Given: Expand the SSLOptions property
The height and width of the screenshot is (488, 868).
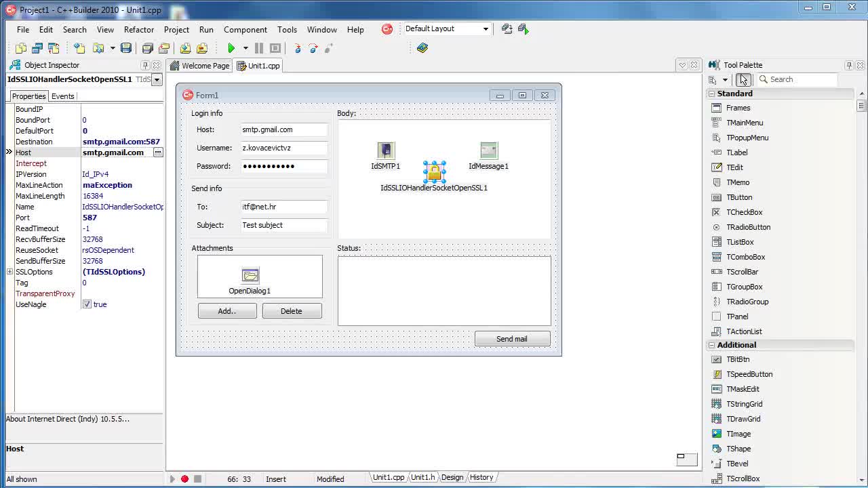Looking at the screenshot, I should [x=9, y=272].
